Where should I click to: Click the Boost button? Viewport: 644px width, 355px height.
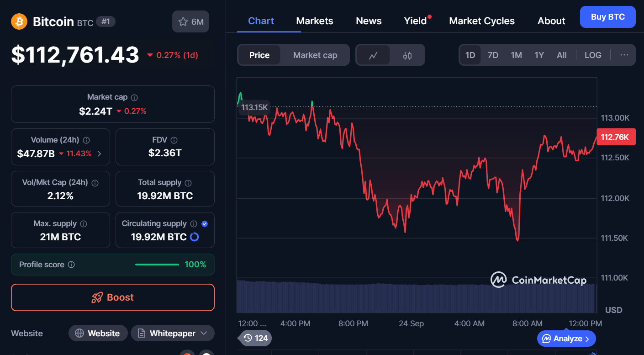[113, 297]
